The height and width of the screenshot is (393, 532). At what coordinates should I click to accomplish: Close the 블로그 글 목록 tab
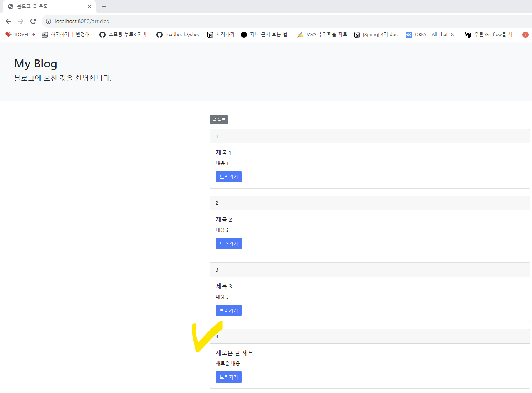(x=89, y=7)
